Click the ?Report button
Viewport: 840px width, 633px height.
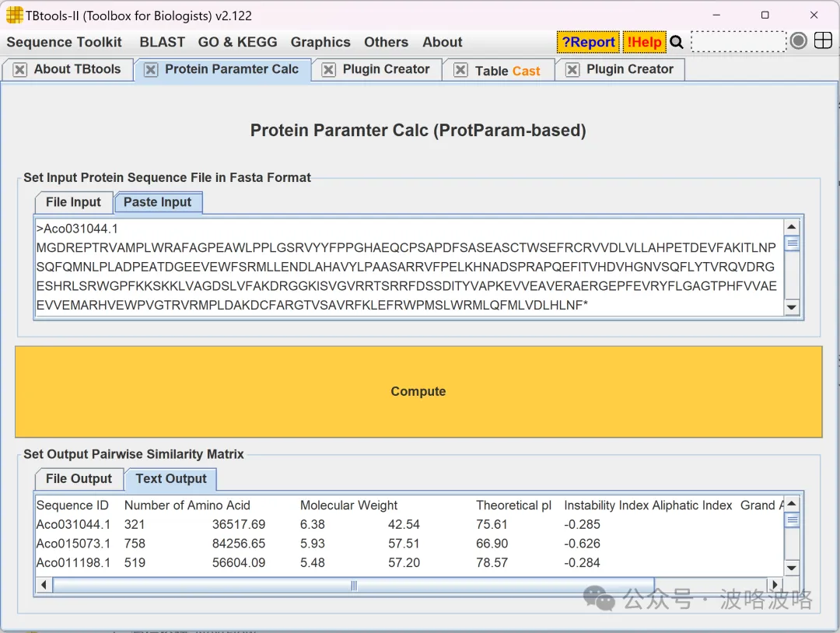[588, 42]
